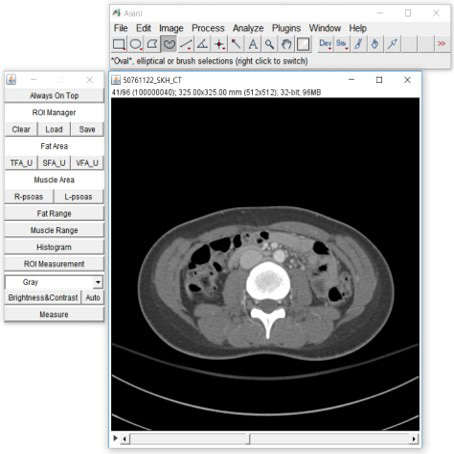Select the Wand tracing tool
The height and width of the screenshot is (454, 454).
pyautogui.click(x=236, y=44)
